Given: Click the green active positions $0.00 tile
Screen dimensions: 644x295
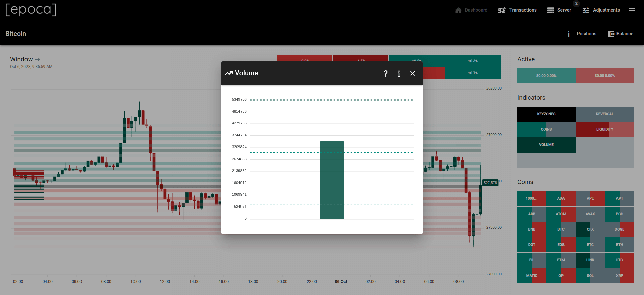Looking at the screenshot, I should click(546, 76).
